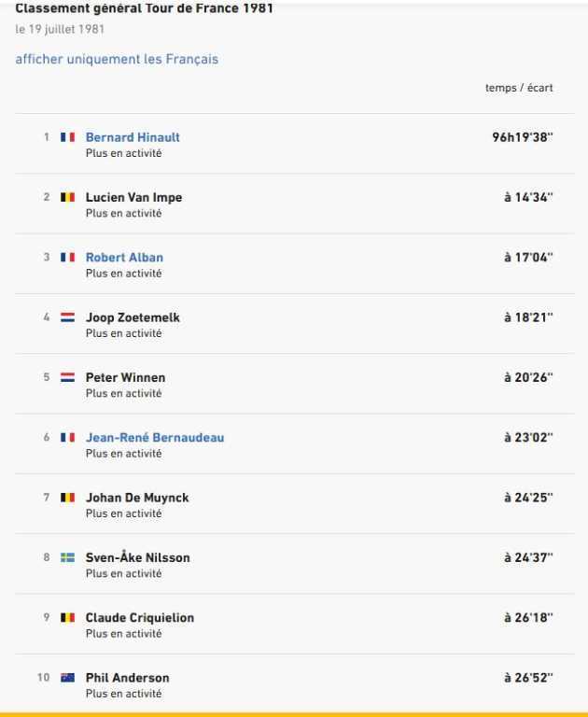Open Bernard Hinault's rider profile

[x=133, y=137]
